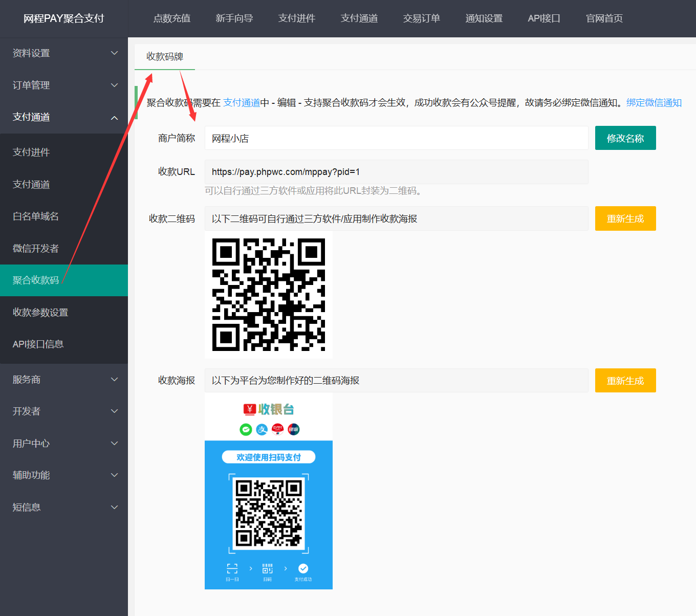Collapse the 支付通道 sidebar section
Screen dimensions: 696x616
[x=63, y=117]
